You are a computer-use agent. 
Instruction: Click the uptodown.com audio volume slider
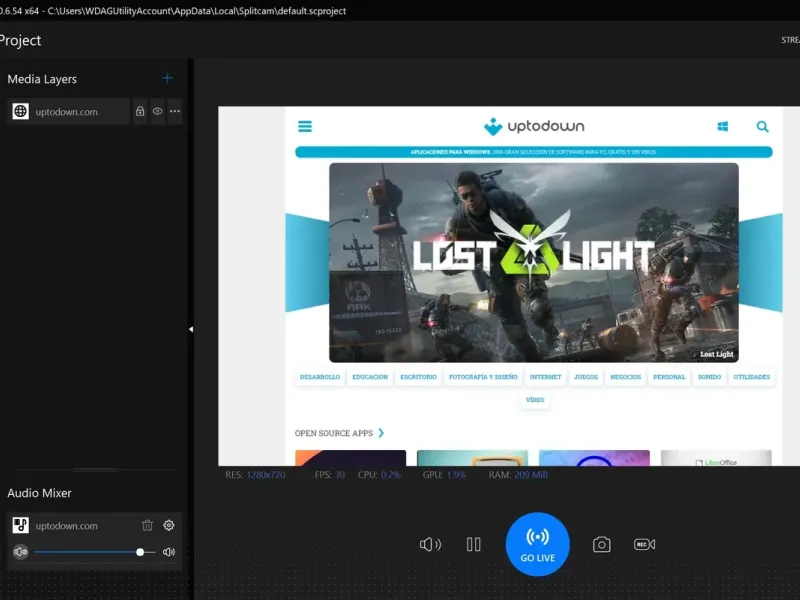94,552
